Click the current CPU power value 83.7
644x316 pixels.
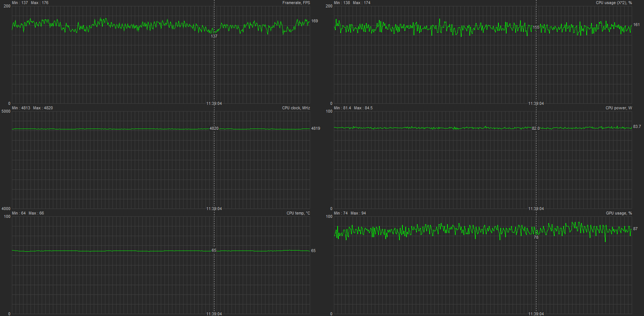pyautogui.click(x=637, y=127)
